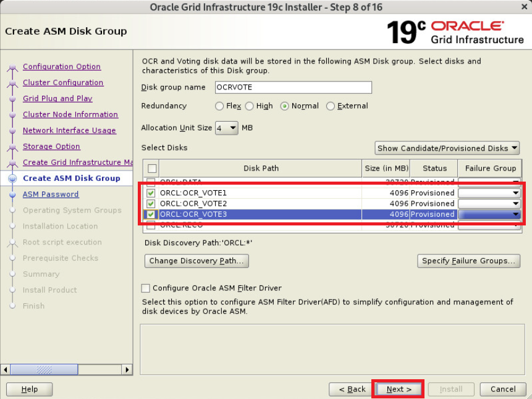Select Flex redundancy
Image resolution: width=532 pixels, height=399 pixels.
pos(219,106)
